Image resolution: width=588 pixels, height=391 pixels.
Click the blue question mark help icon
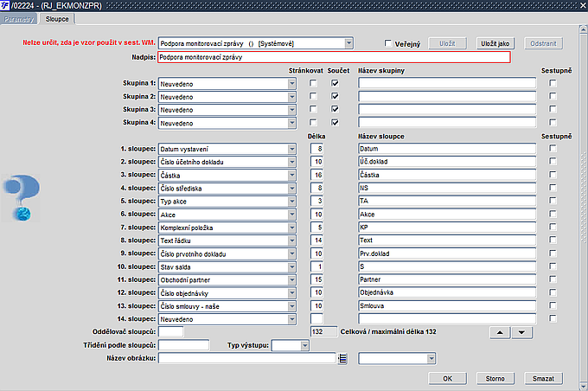(x=22, y=197)
